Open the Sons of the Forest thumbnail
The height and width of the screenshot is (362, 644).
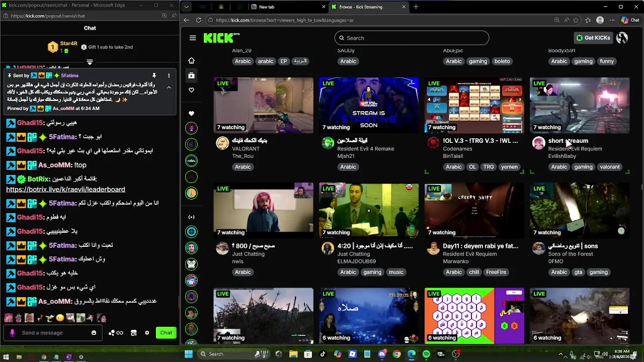pos(579,210)
